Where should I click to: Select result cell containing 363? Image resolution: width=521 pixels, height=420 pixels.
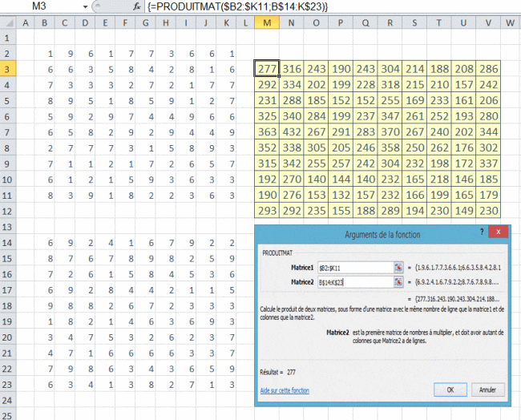point(267,132)
